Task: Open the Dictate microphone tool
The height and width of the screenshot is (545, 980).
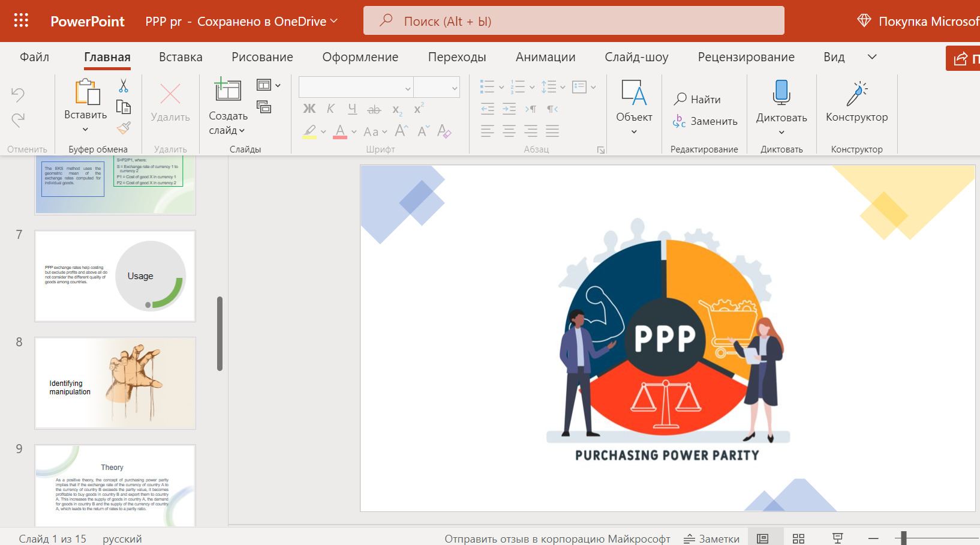Action: [x=781, y=107]
